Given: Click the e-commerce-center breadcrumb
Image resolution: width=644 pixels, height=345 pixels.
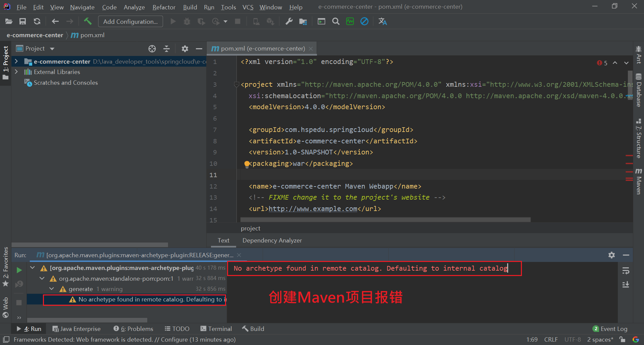Looking at the screenshot, I should [35, 35].
